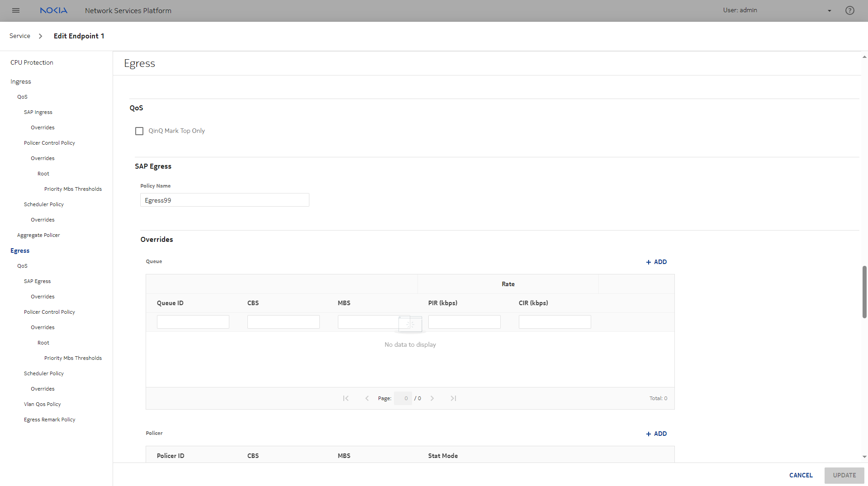
Task: Open Vlan Qos Policy section
Action: tap(42, 404)
